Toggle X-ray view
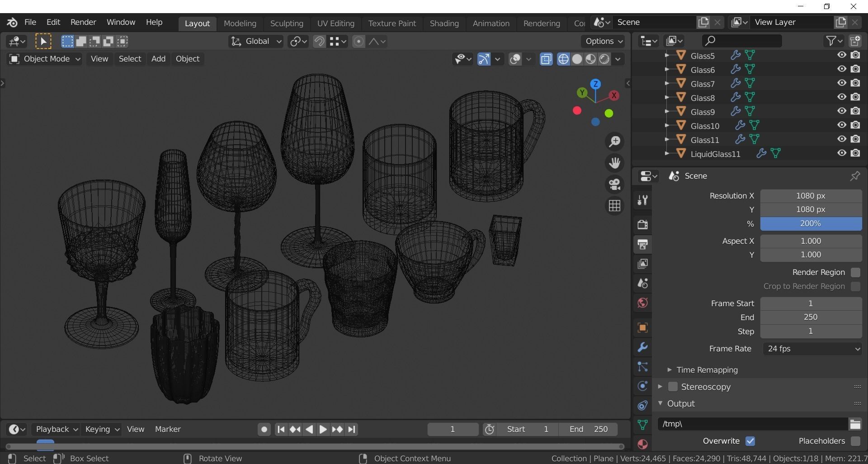868x464 pixels. [x=546, y=59]
